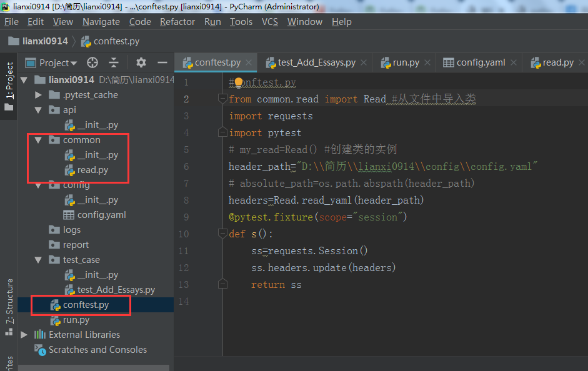Image resolution: width=588 pixels, height=371 pixels.
Task: Select test_Add_Essays.py in the project tree
Action: coord(110,290)
